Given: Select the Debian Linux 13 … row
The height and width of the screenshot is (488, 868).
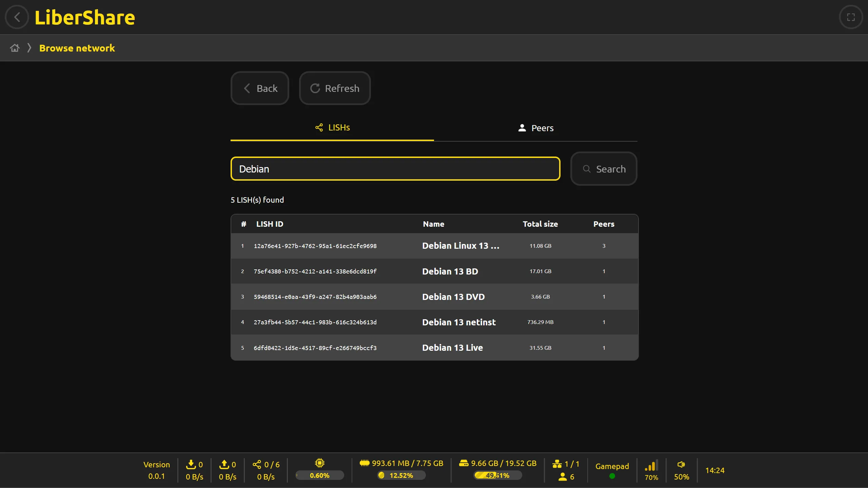Looking at the screenshot, I should (434, 246).
